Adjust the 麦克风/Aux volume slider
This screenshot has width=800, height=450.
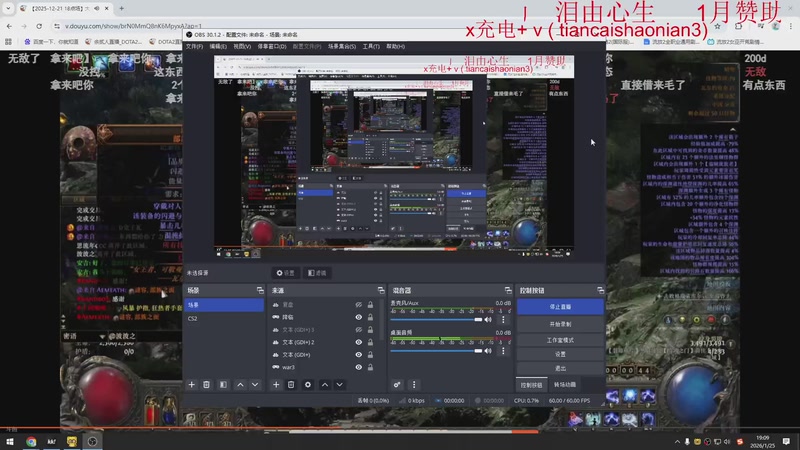click(436, 320)
